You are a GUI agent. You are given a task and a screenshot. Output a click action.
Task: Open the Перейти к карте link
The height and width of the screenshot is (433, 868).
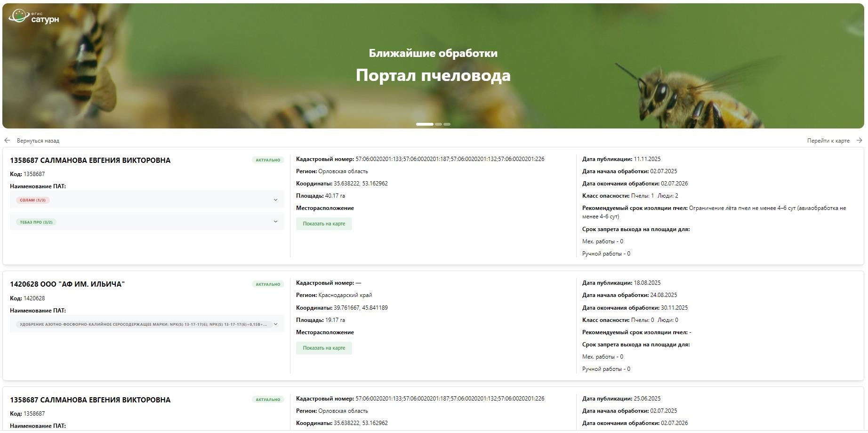pyautogui.click(x=828, y=141)
